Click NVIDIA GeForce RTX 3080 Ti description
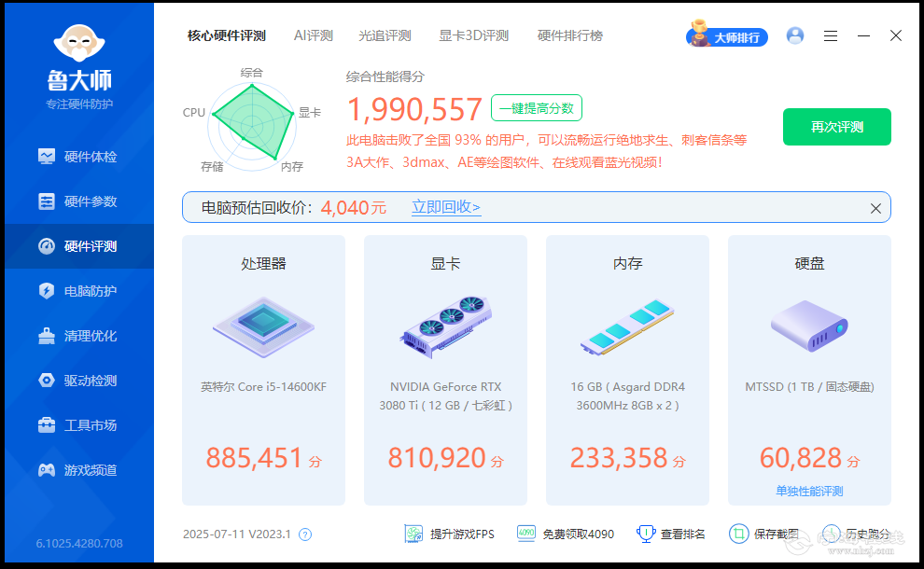 445,396
